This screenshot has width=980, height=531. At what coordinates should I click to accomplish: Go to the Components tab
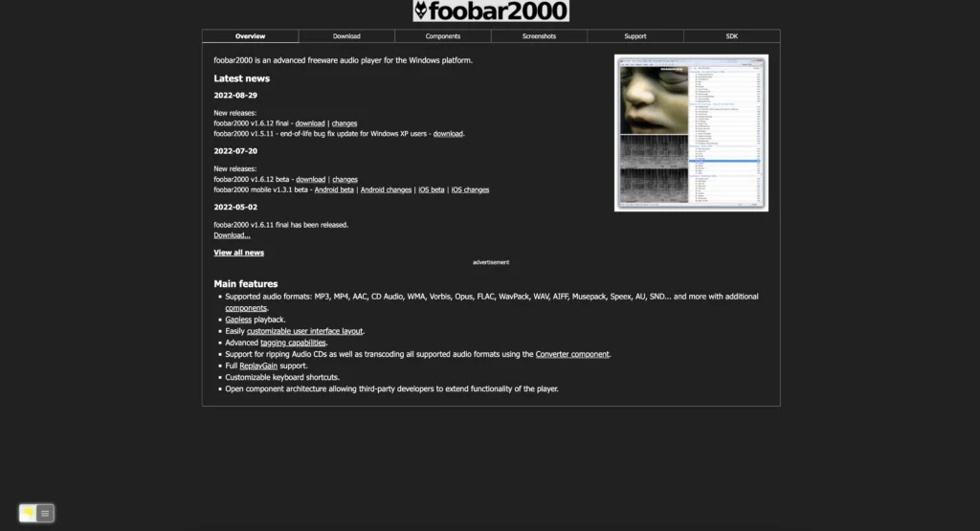pos(442,36)
